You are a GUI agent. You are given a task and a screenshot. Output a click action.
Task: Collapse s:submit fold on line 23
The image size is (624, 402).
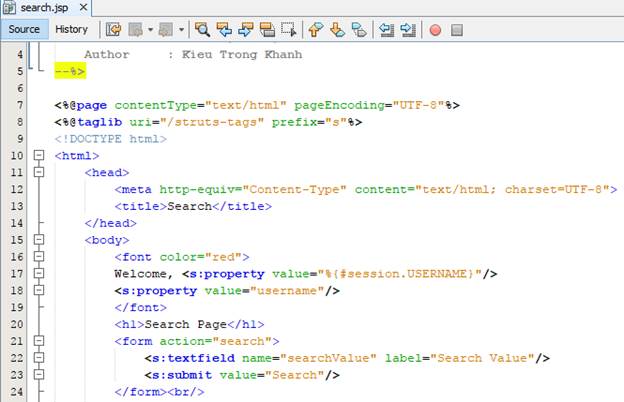(39, 374)
